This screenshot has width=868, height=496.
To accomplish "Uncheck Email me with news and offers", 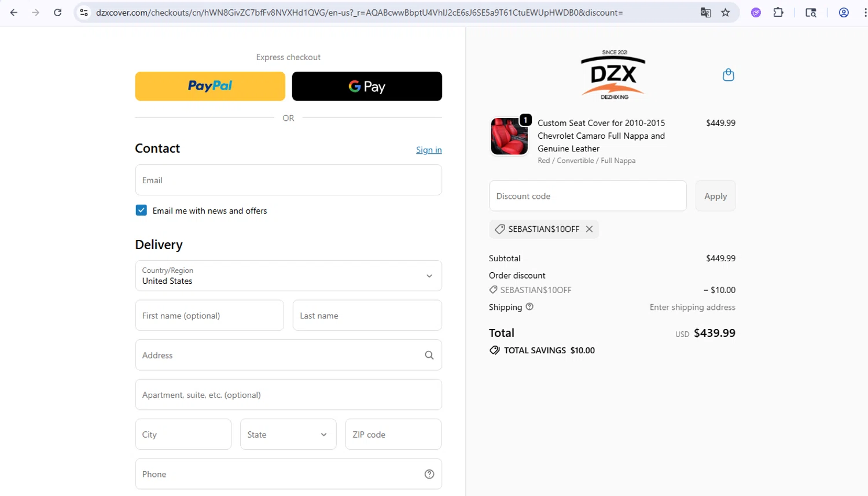I will [x=141, y=210].
